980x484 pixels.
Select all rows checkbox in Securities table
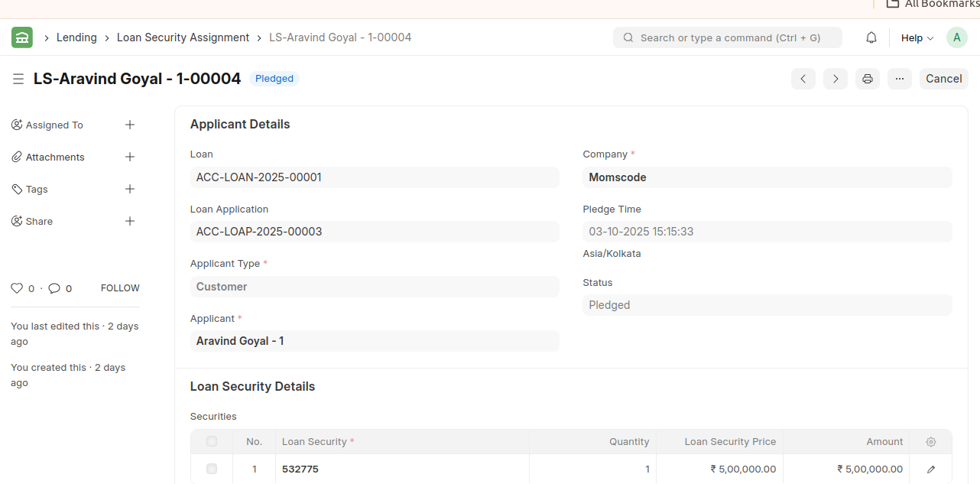pyautogui.click(x=212, y=441)
